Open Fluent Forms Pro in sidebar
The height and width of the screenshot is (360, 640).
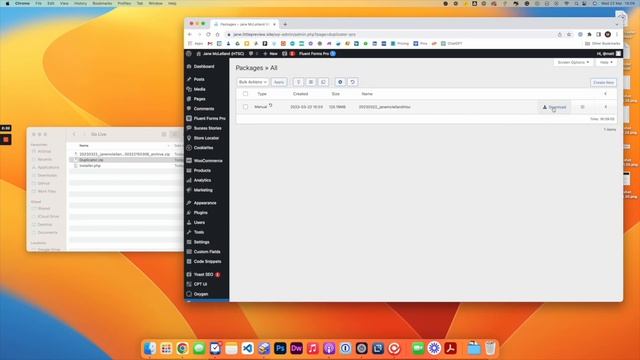pos(209,118)
